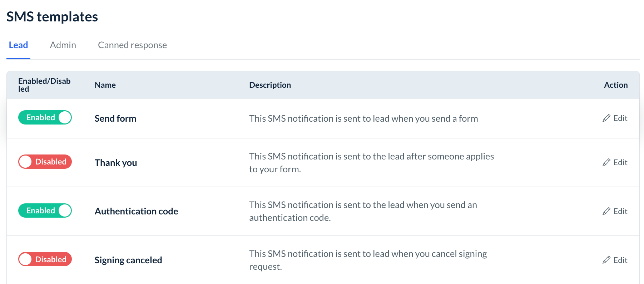Click the Description column header
This screenshot has width=644, height=284.
pyautogui.click(x=270, y=85)
